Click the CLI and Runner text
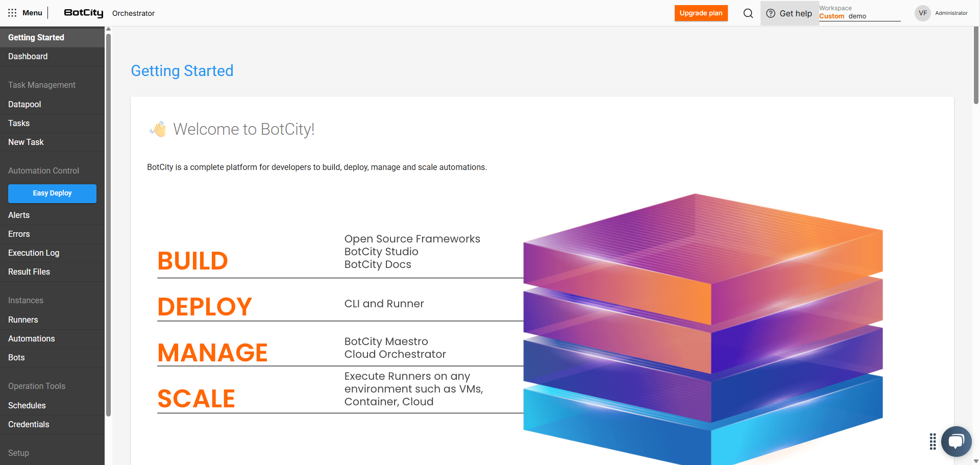 pos(384,304)
